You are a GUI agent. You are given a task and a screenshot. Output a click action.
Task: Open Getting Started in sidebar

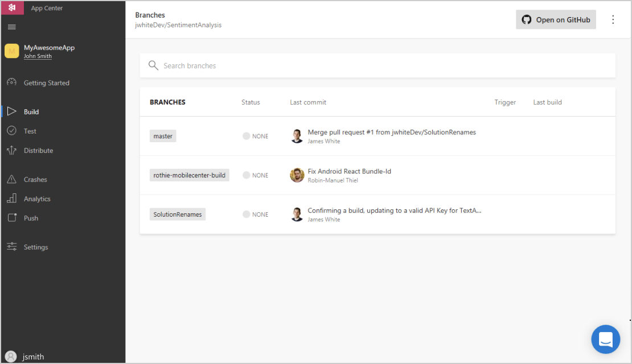click(46, 83)
